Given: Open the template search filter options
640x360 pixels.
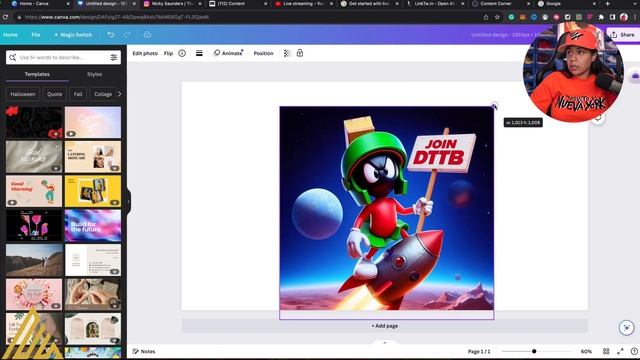Looking at the screenshot, I should pyautogui.click(x=114, y=58).
